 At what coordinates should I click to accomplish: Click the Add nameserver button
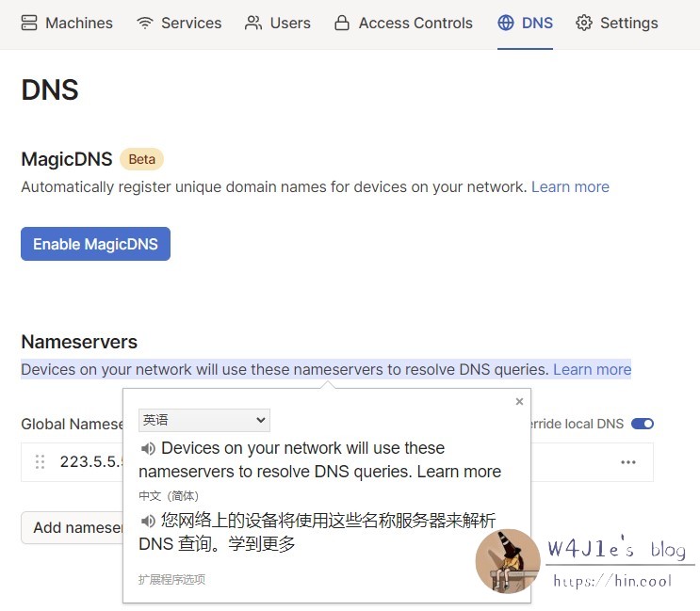(x=73, y=527)
